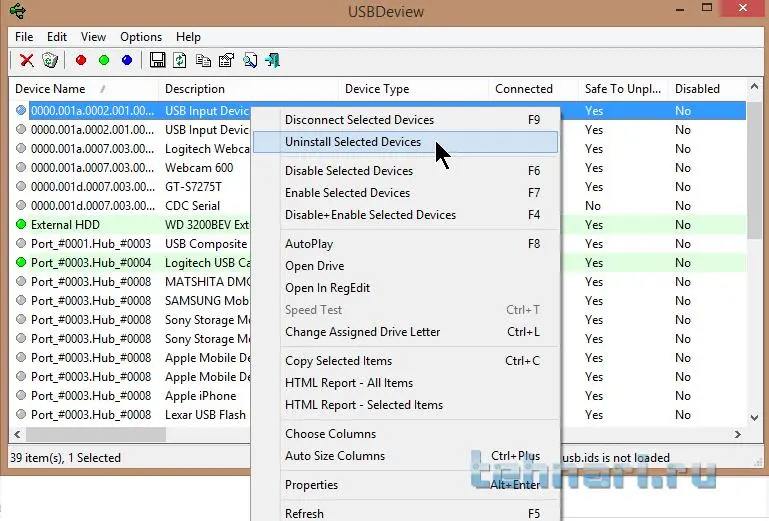Open the File menu
769x521 pixels.
(24, 37)
